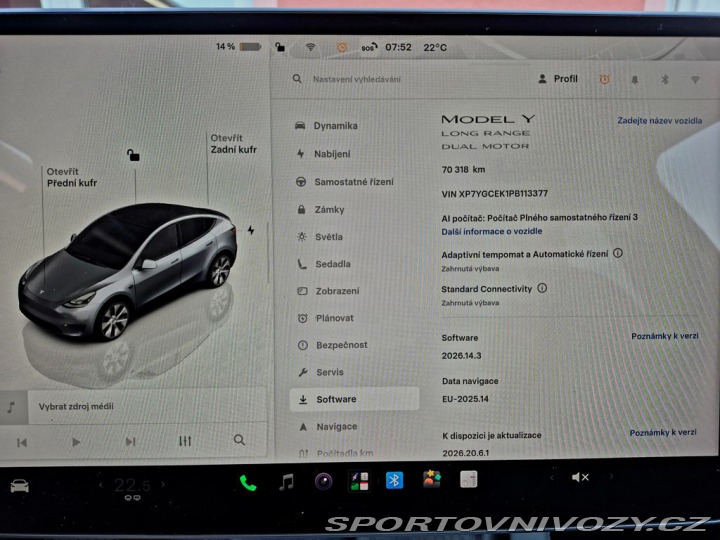
Task: Decrease cabin temperature with left arrow
Action: [101, 484]
